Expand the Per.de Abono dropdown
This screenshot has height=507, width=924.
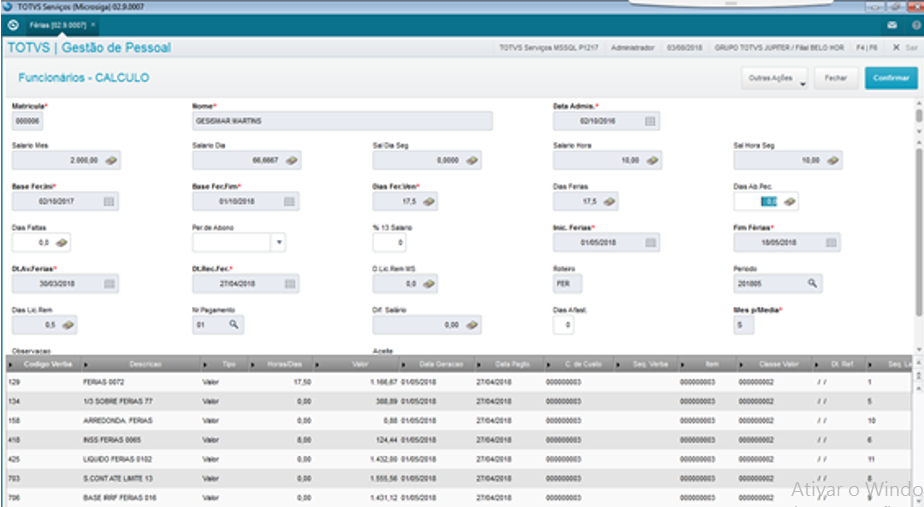pyautogui.click(x=279, y=242)
